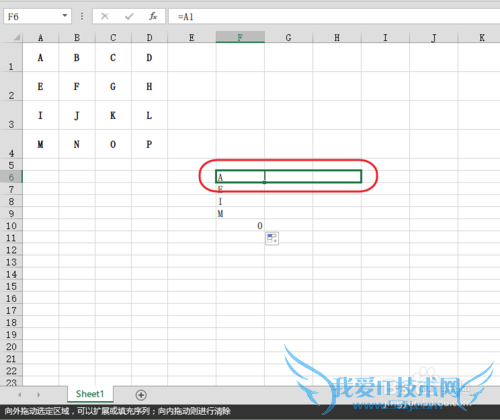Screen dimensions: 500x420
Task: Select column E header
Action: 192,38
